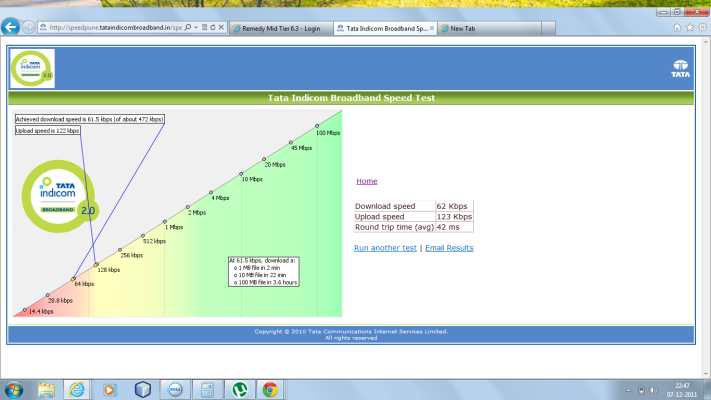Launch Google Chrome from taskbar
711x400 pixels.
click(x=270, y=390)
